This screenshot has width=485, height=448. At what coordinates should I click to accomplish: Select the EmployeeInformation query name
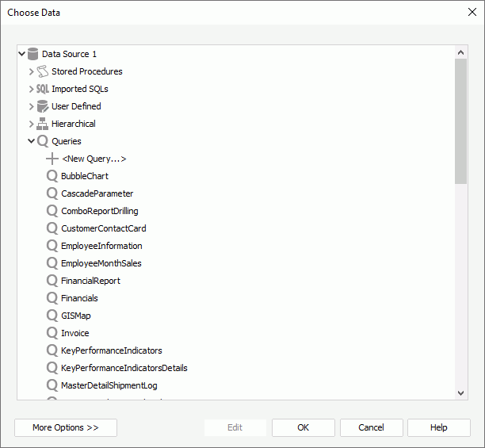pos(101,246)
